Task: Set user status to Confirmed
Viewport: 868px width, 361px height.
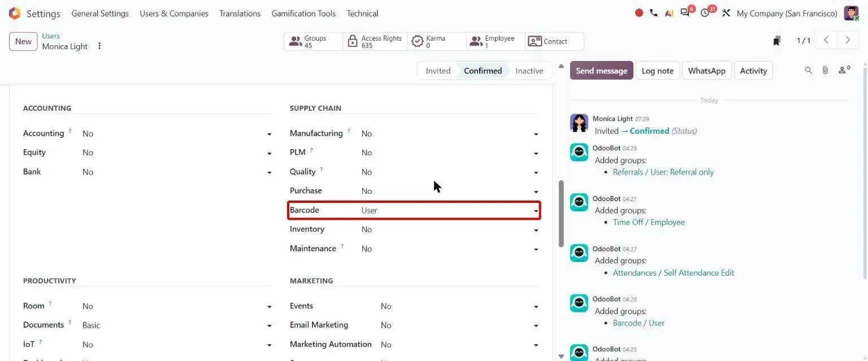Action: tap(483, 71)
